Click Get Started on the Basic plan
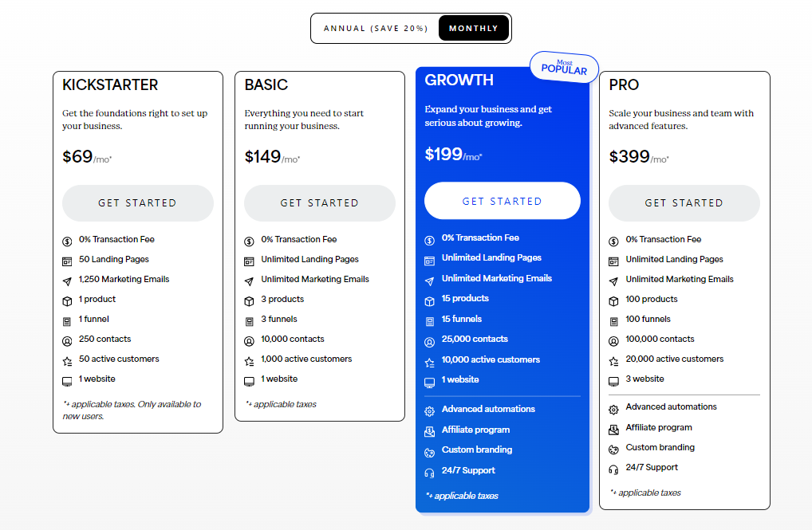This screenshot has width=812, height=530. pos(320,203)
